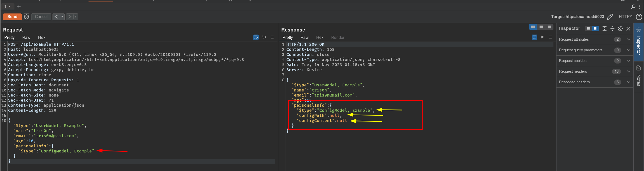Image resolution: width=644 pixels, height=171 pixels.
Task: Click the Cancel button
Action: [x=41, y=17]
